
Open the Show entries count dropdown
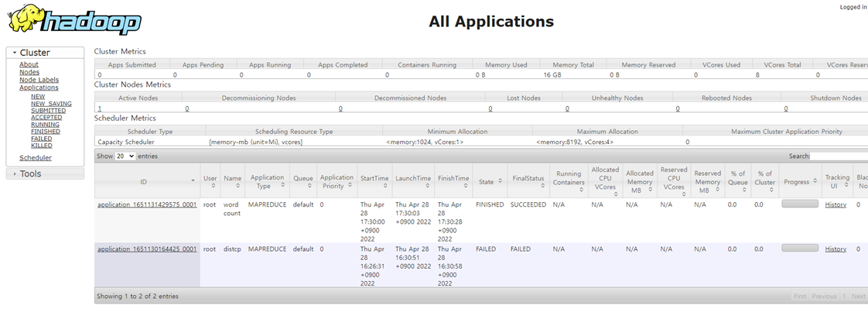[125, 156]
